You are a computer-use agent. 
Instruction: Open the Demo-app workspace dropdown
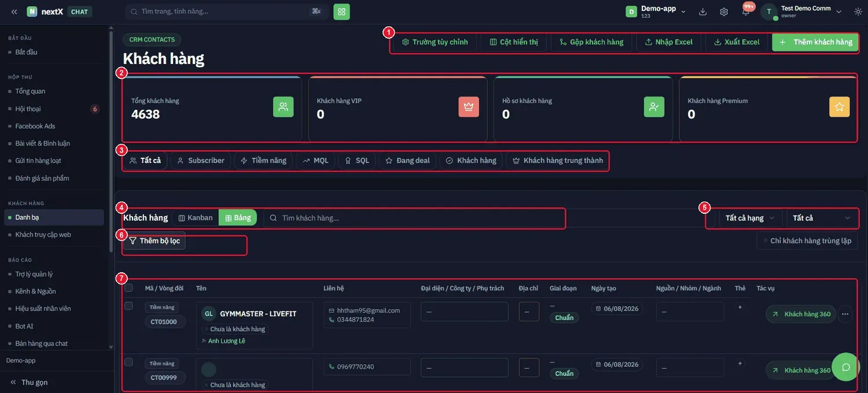click(656, 12)
